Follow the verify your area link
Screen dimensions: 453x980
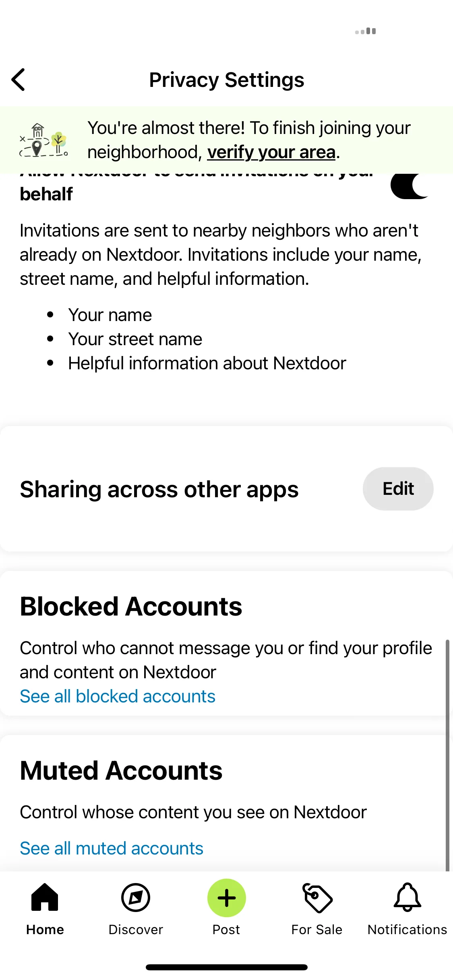271,152
